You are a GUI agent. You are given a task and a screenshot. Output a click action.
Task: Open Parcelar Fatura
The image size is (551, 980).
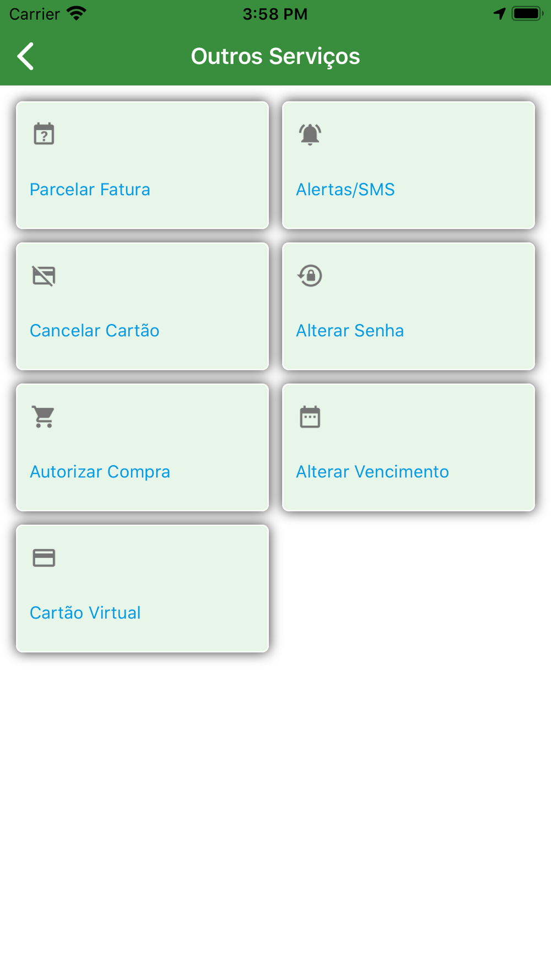(x=90, y=190)
